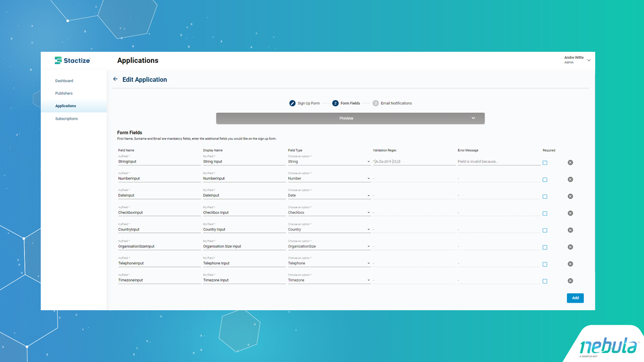The image size is (644, 362).
Task: Go to Publishers in sidebar
Action: 64,93
